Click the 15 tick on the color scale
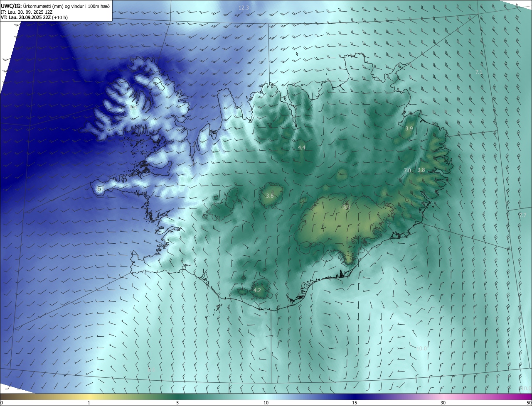 [355, 403]
